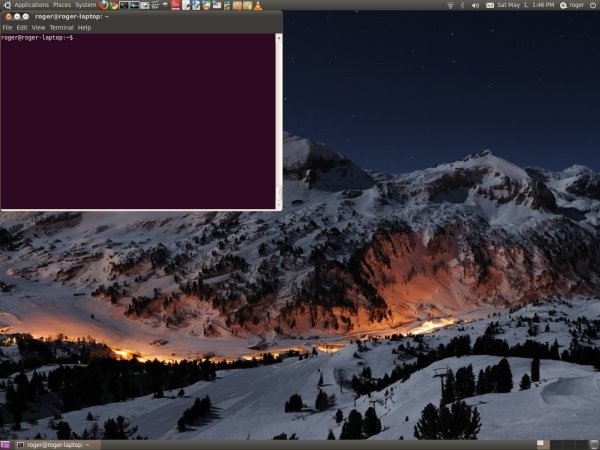
Task: Click the volume speaker icon
Action: coord(475,5)
